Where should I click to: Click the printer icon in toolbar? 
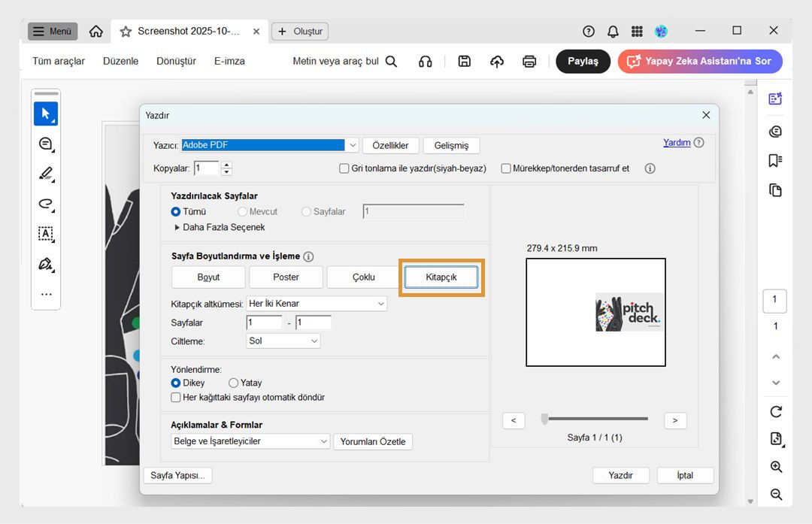[x=529, y=62]
